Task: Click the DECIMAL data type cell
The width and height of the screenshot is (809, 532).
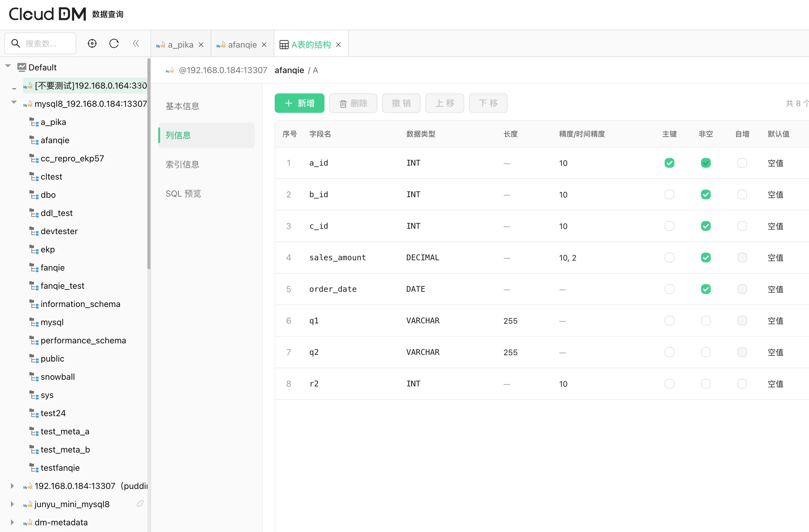Action: pos(422,258)
